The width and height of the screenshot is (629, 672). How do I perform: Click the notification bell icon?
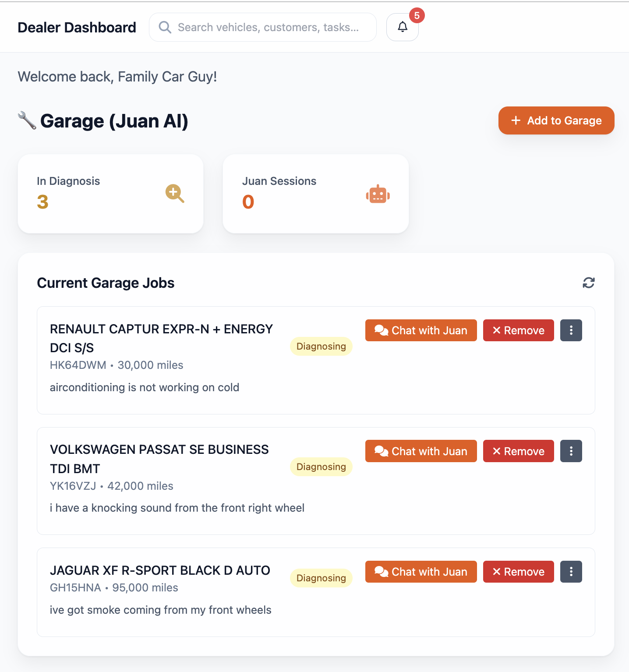click(x=402, y=27)
